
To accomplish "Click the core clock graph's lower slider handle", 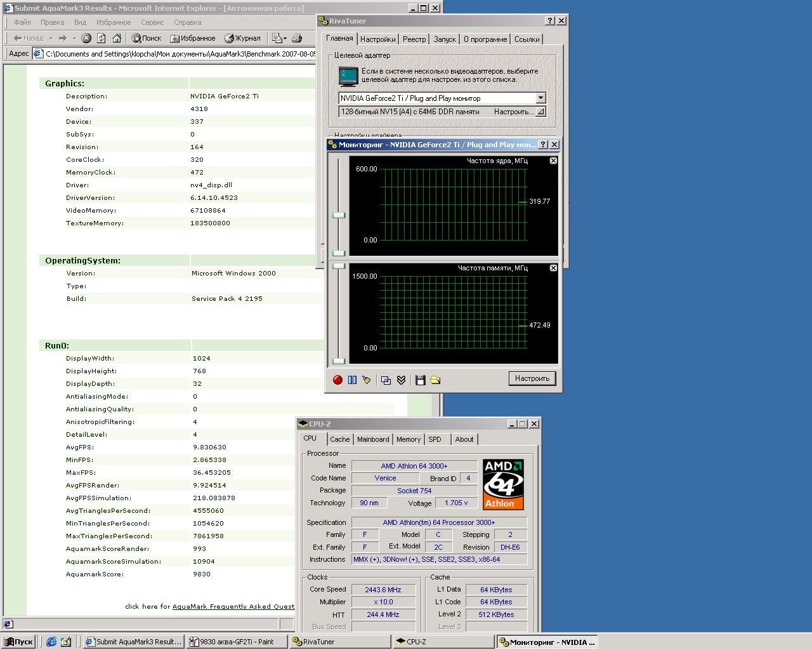I will tap(339, 253).
